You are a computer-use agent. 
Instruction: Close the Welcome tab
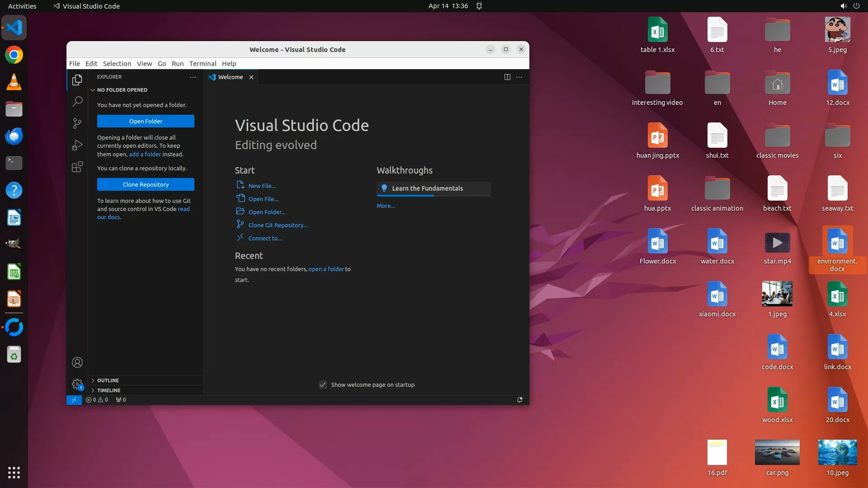click(x=251, y=77)
